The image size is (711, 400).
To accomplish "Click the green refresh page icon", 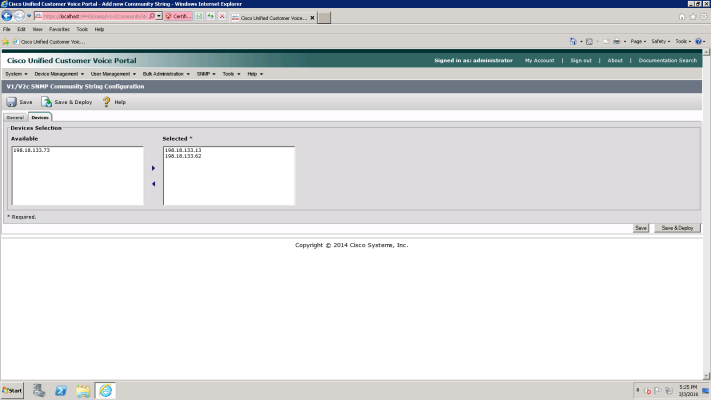I will (210, 16).
